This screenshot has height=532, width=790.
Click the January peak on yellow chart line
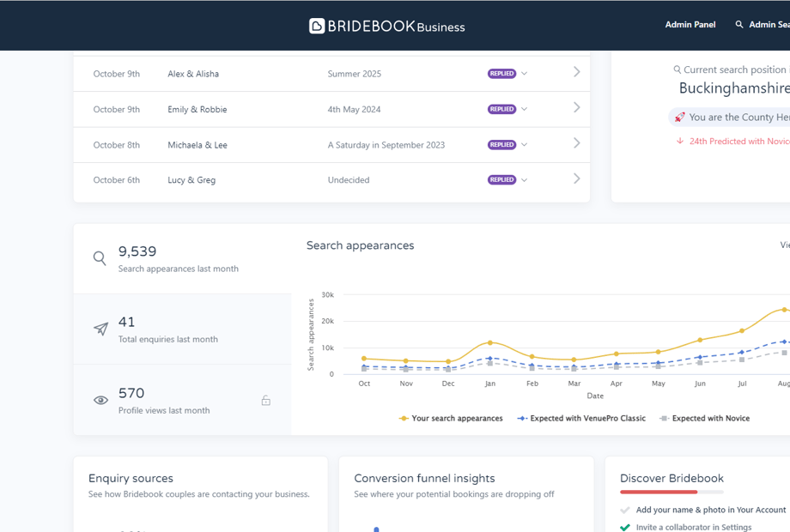(490, 342)
